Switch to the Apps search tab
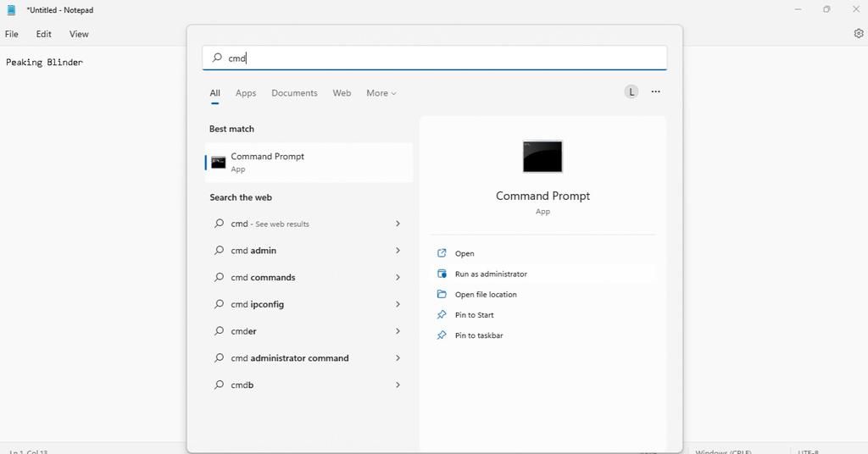Viewport: 868px width, 454px height. pyautogui.click(x=246, y=93)
